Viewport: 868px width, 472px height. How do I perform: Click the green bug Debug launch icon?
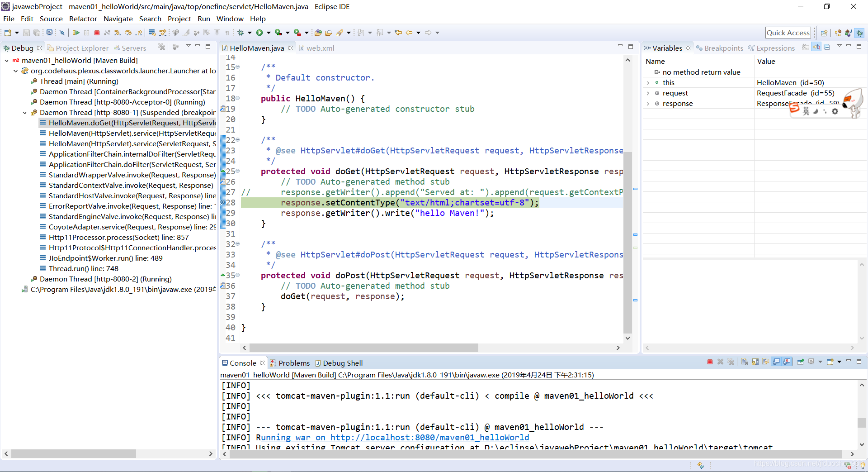pyautogui.click(x=241, y=33)
